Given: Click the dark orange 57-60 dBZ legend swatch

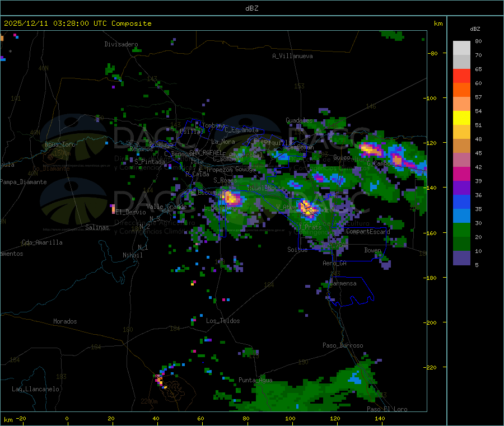Looking at the screenshot, I should tap(461, 90).
